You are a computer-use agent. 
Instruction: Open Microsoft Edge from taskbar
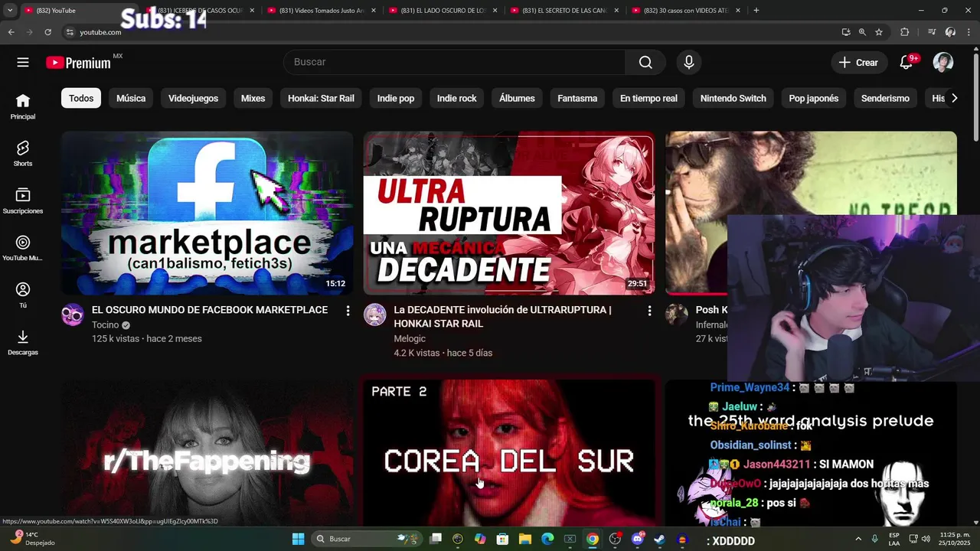pyautogui.click(x=547, y=539)
